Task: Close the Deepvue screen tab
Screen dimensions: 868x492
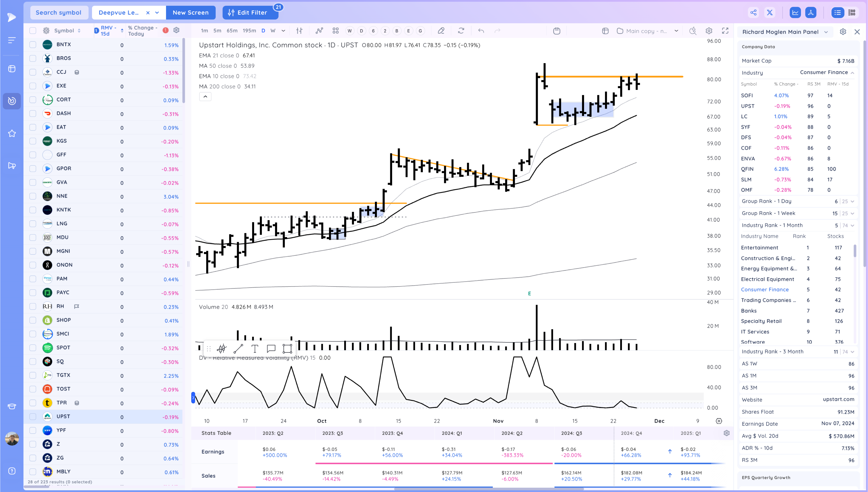Action: pos(148,13)
